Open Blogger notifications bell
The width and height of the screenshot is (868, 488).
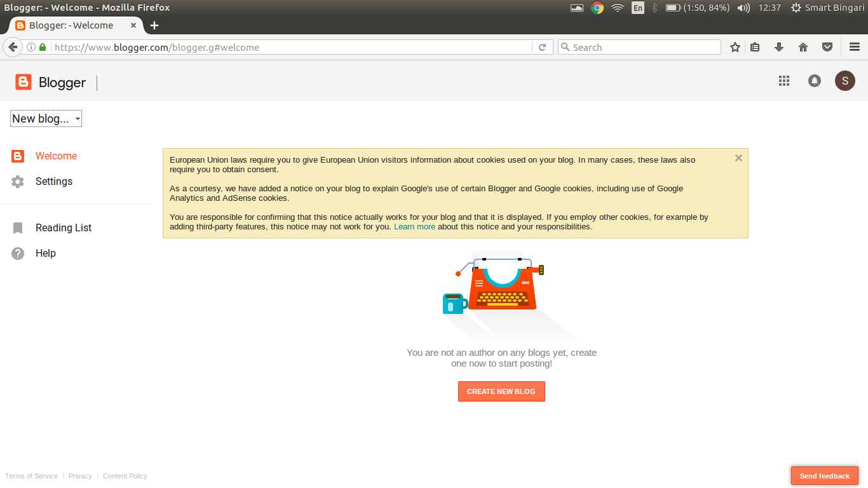coord(815,81)
